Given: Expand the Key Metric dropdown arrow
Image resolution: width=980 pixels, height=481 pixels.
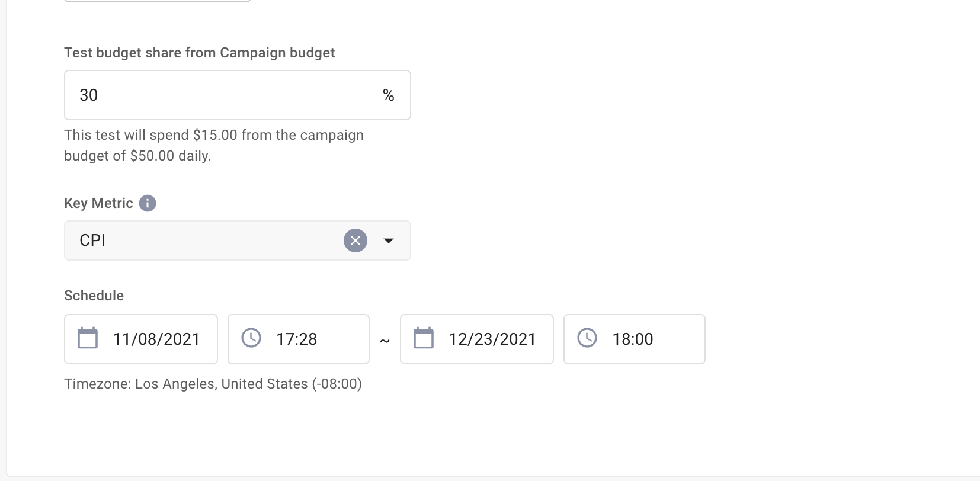Looking at the screenshot, I should click(389, 240).
